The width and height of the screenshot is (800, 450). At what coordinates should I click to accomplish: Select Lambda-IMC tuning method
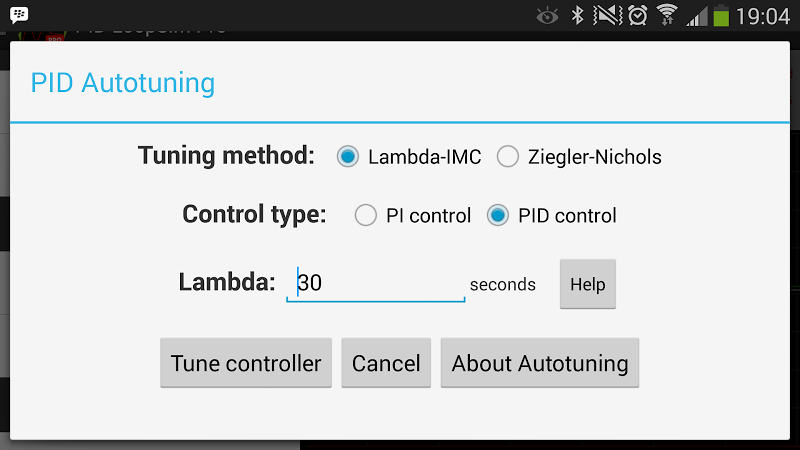[348, 157]
